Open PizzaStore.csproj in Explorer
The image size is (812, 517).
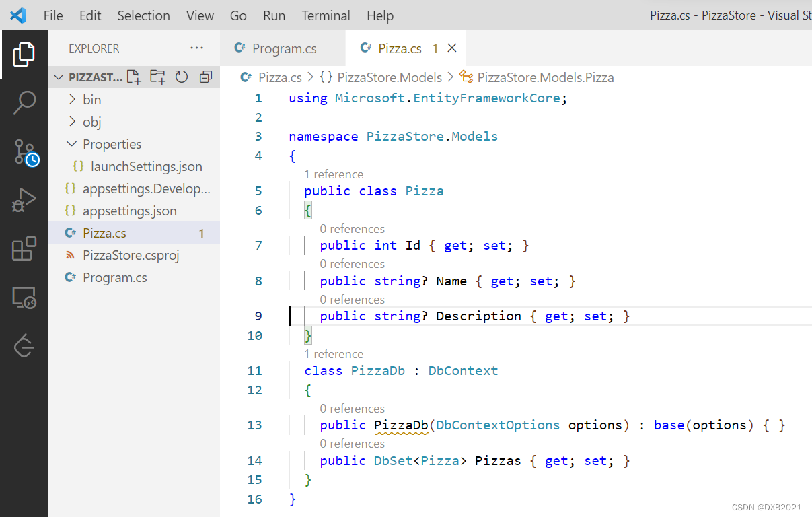(134, 255)
